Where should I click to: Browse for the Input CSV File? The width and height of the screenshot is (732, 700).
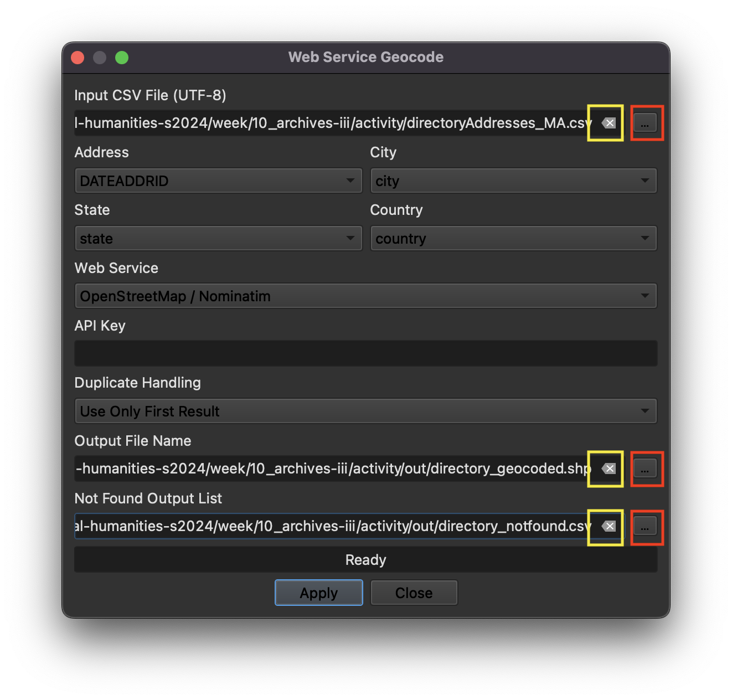click(645, 123)
